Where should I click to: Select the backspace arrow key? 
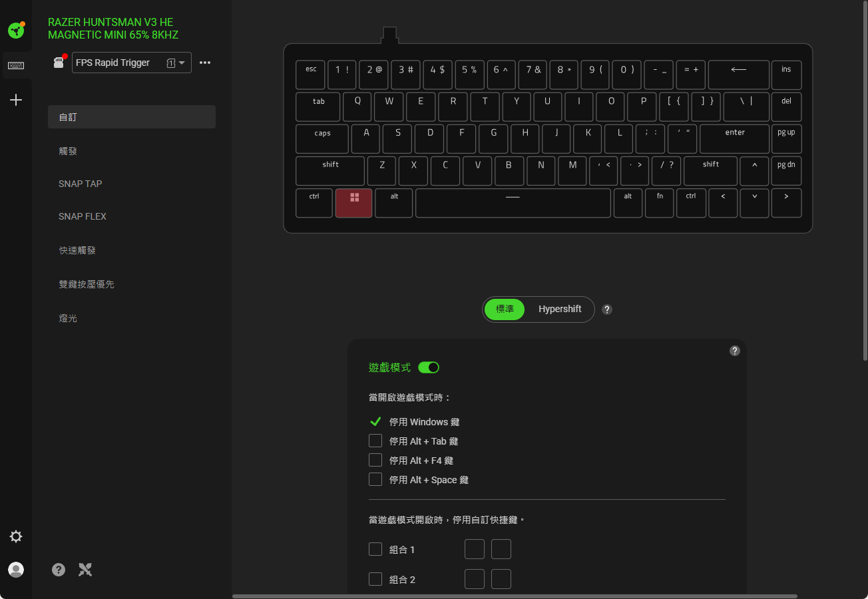[x=739, y=75]
